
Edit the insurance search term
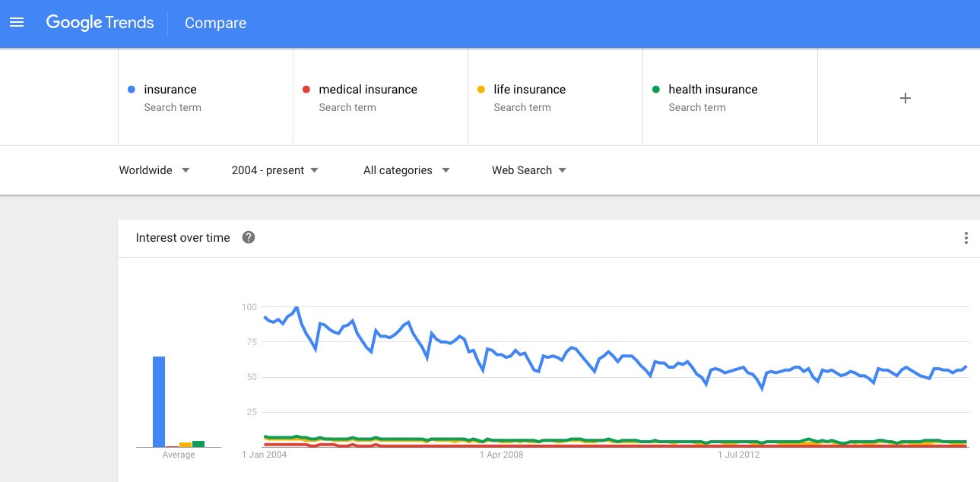point(205,97)
